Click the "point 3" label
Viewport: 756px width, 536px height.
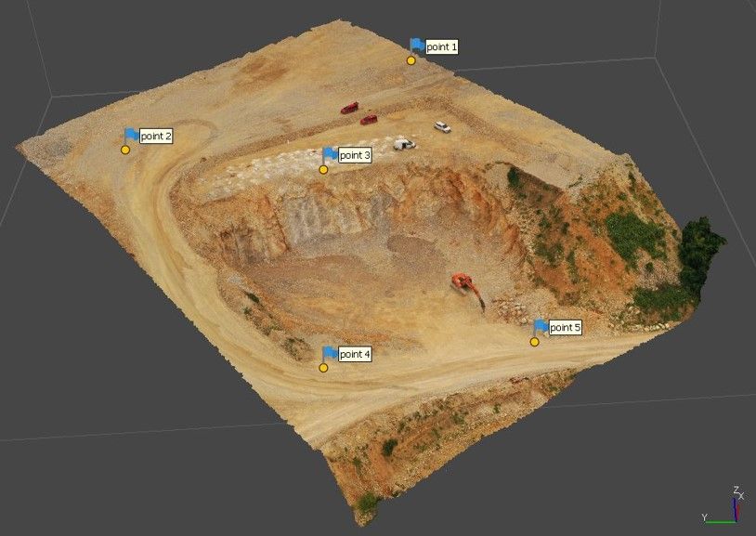point(355,155)
